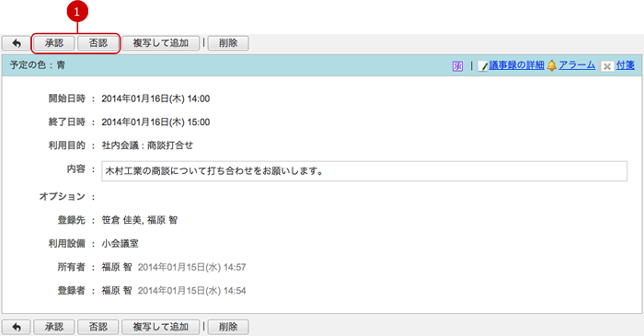Click the 利用設備 label
The width and height of the screenshot is (644, 336).
[x=67, y=244]
